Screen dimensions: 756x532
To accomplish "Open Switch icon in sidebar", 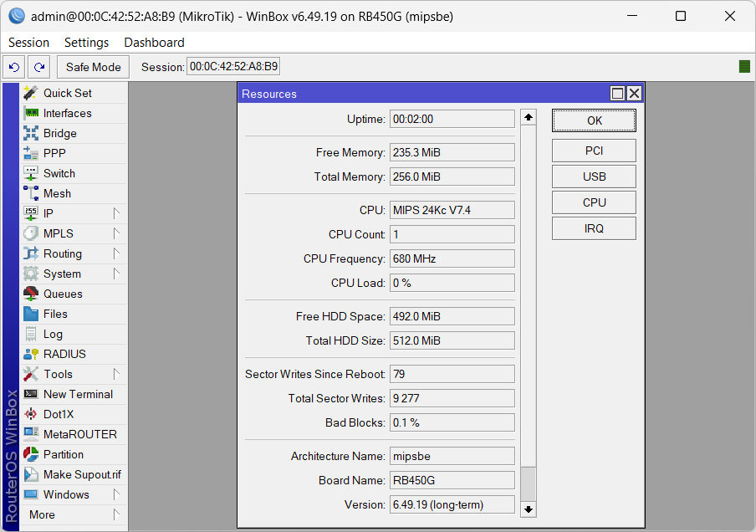I will [31, 173].
